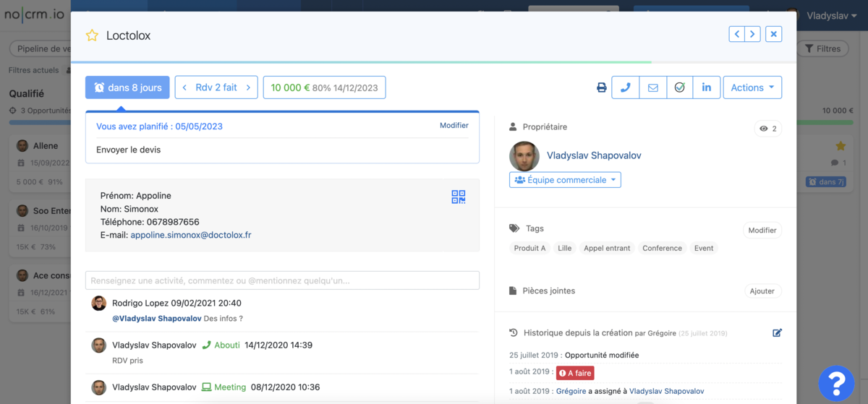The image size is (868, 404).
Task: Click the gold star on background card
Action: tap(841, 146)
